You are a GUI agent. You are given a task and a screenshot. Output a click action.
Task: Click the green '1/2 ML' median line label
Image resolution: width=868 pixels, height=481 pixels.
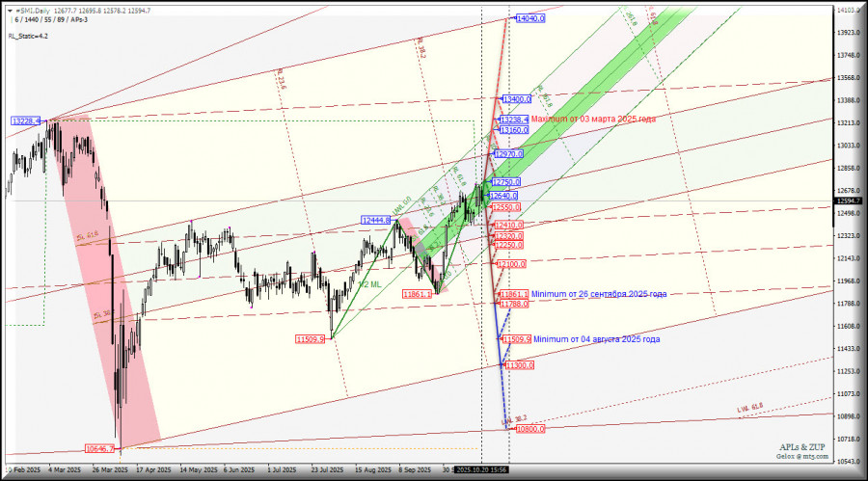tap(369, 284)
